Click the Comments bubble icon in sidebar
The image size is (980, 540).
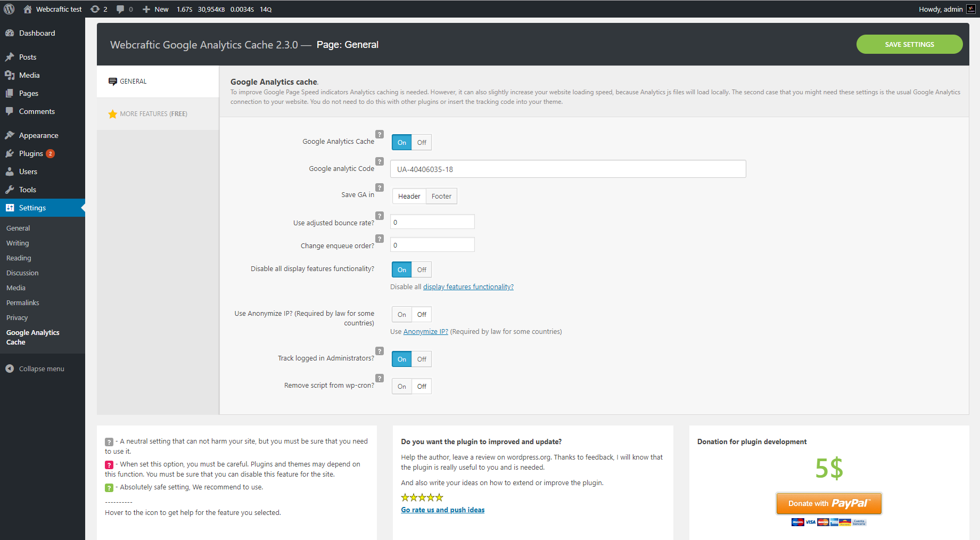[10, 111]
